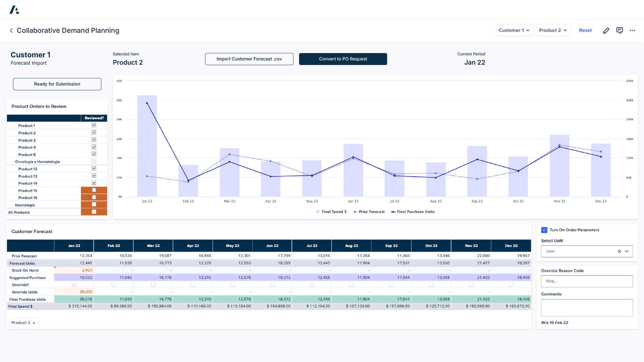Toggle Reviewed checkbox for Product 2
The image size is (644, 362).
pos(94,132)
